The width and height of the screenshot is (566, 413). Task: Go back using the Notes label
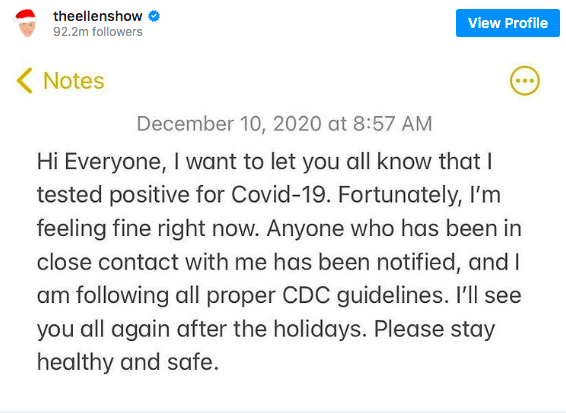74,81
